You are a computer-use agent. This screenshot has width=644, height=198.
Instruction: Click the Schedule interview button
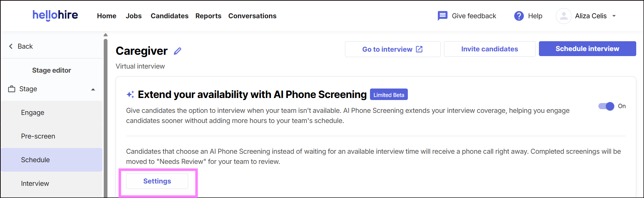coord(587,49)
